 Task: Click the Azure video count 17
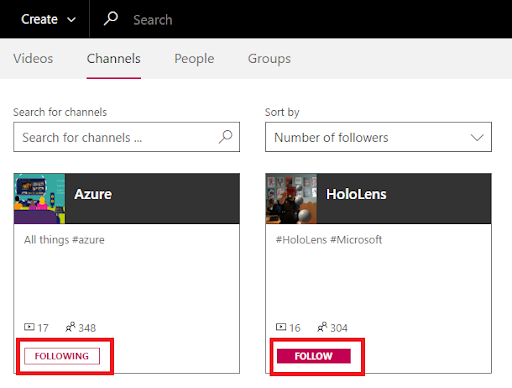(43, 328)
